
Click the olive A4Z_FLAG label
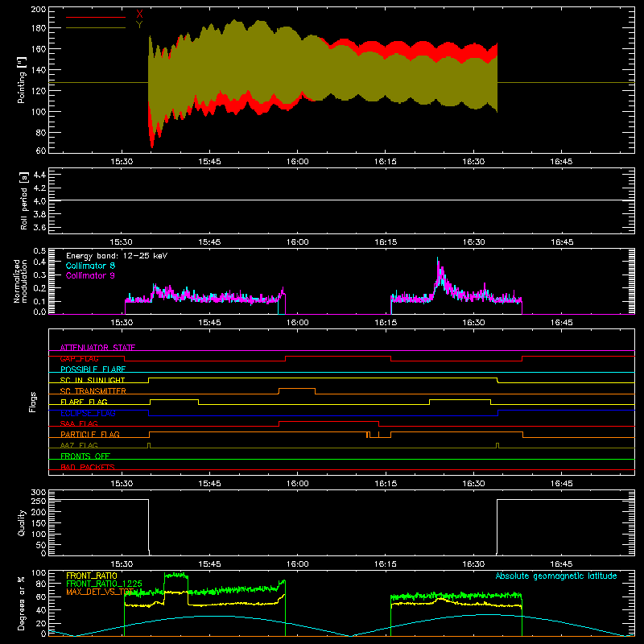[79, 445]
